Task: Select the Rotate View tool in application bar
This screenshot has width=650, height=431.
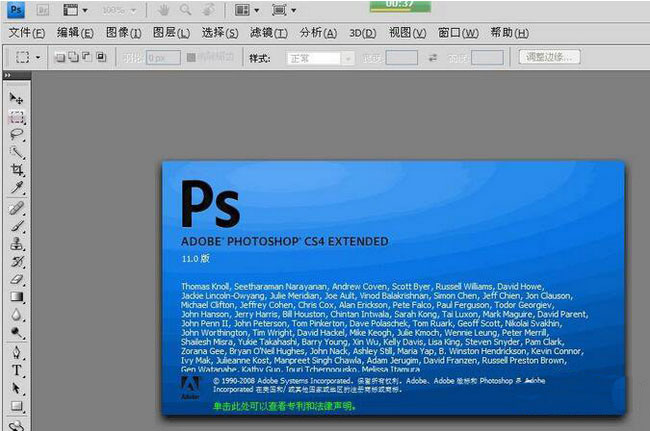Action: (209, 10)
